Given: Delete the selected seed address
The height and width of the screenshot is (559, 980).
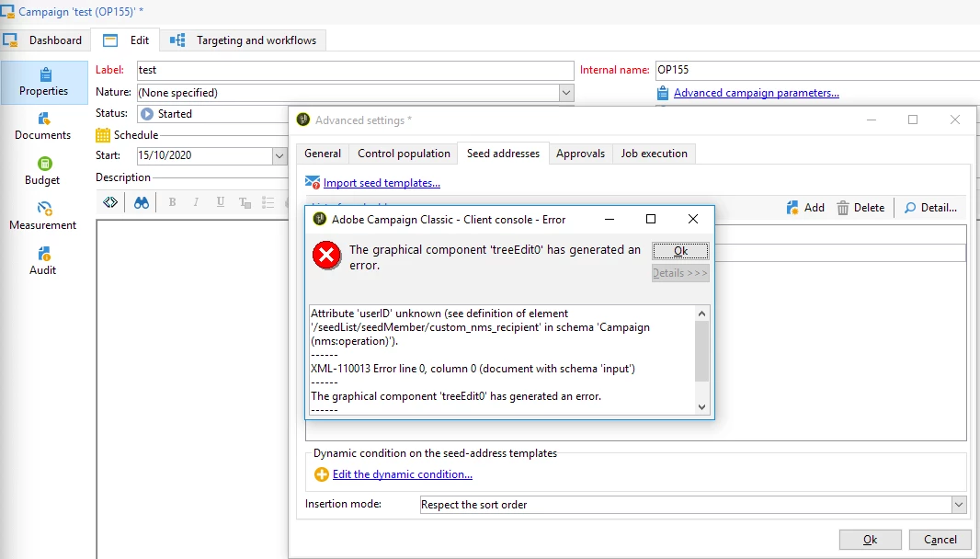Looking at the screenshot, I should [860, 208].
